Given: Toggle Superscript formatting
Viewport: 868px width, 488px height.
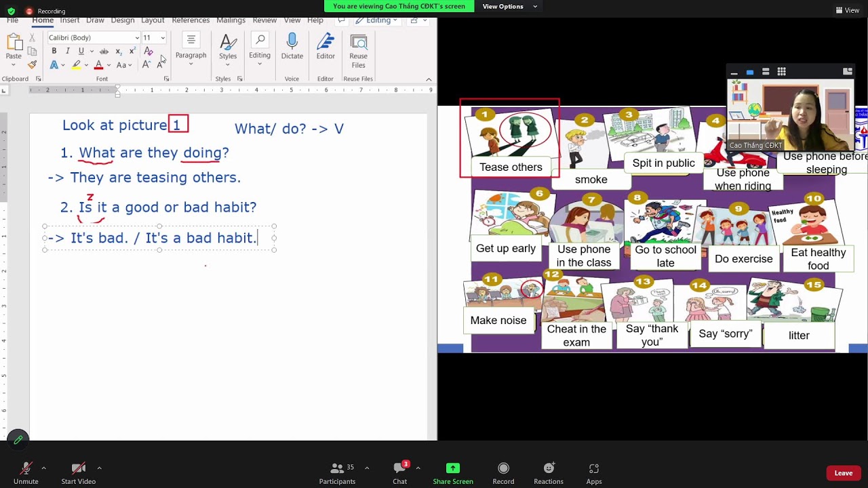Looking at the screenshot, I should 132,52.
